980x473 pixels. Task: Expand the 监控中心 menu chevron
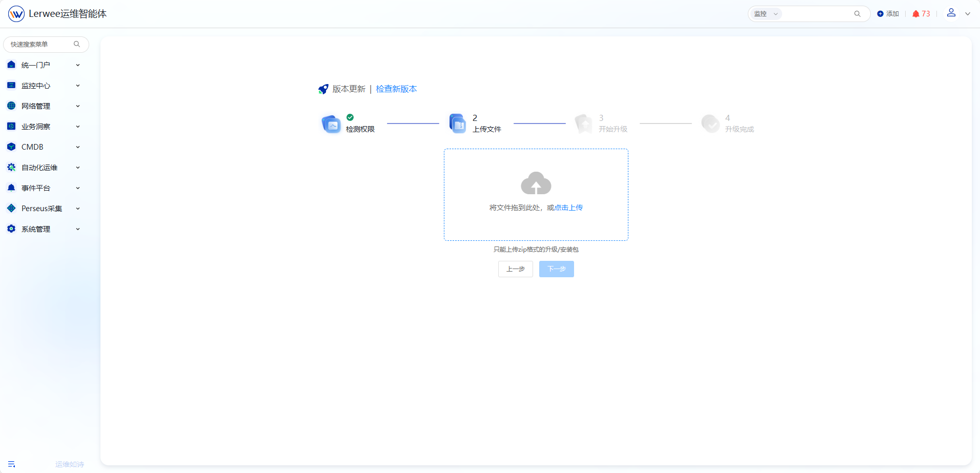coord(78,86)
